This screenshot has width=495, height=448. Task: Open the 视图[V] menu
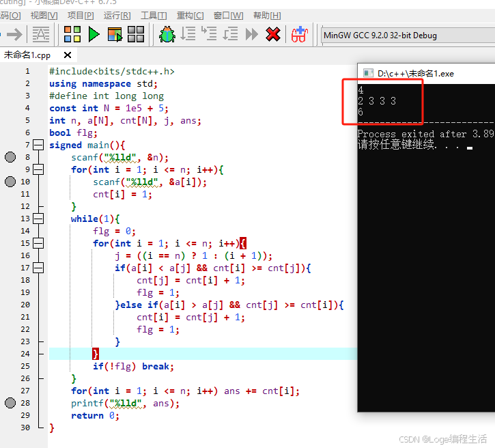[44, 16]
